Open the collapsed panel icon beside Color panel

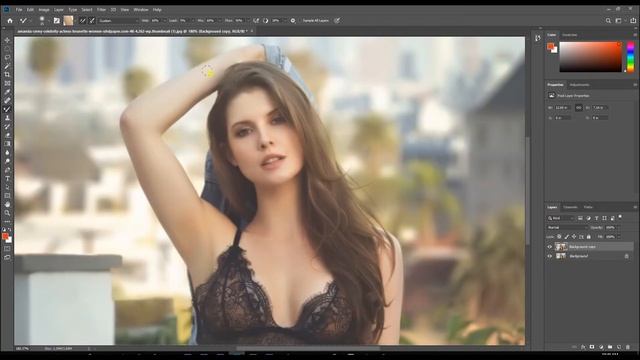[538, 38]
